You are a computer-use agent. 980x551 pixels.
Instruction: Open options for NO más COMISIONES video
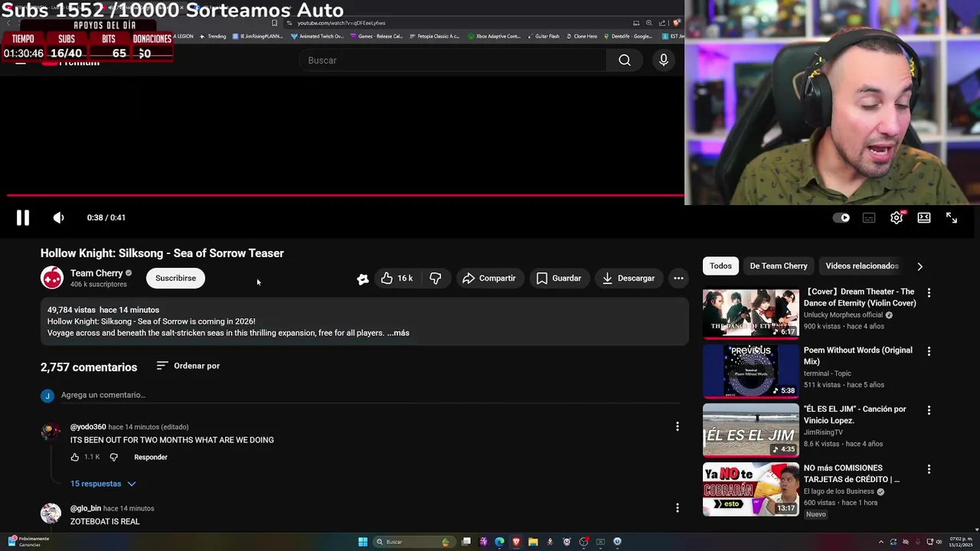929,469
